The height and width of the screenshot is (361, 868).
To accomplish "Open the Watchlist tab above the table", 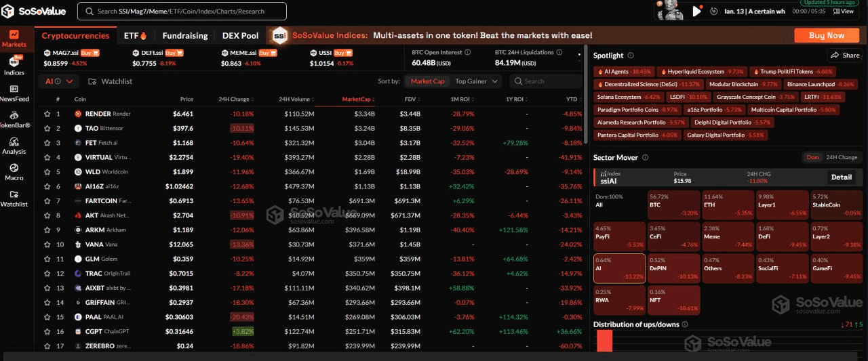I will (110, 81).
